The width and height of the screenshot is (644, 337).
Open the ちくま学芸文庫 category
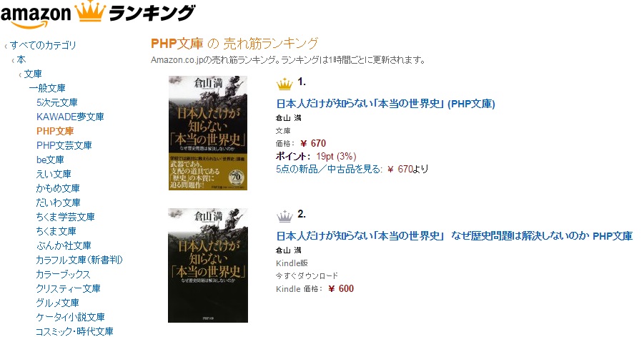pos(65,217)
